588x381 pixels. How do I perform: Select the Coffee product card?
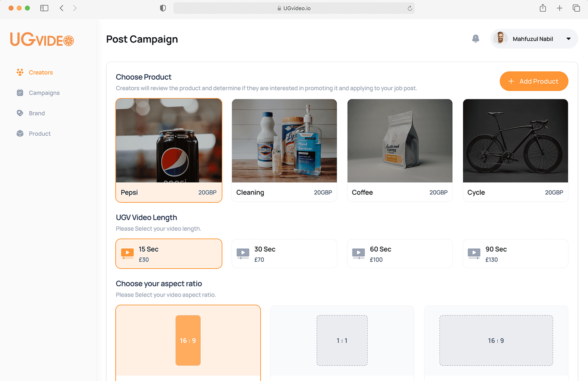(x=399, y=150)
